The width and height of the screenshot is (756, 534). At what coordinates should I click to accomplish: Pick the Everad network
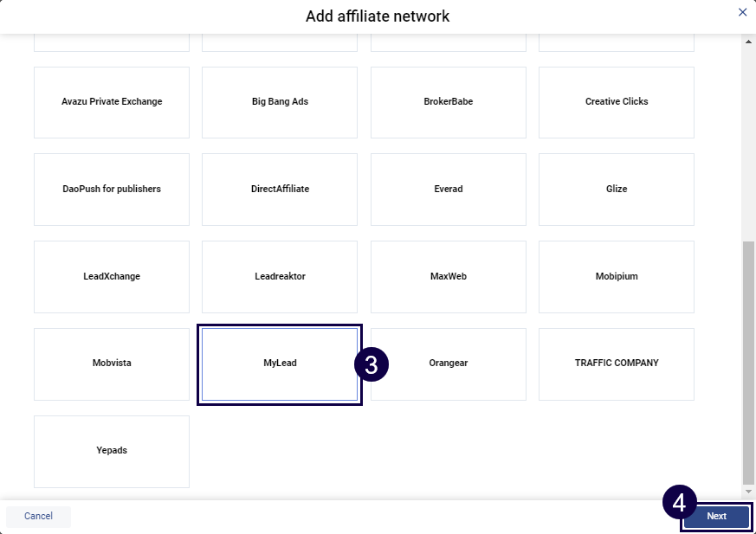(x=449, y=190)
